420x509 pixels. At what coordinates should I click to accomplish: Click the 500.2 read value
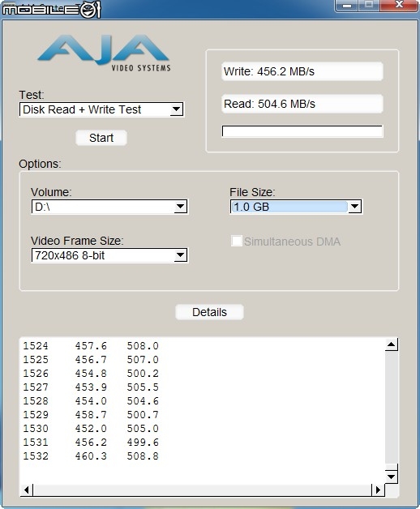(143, 374)
